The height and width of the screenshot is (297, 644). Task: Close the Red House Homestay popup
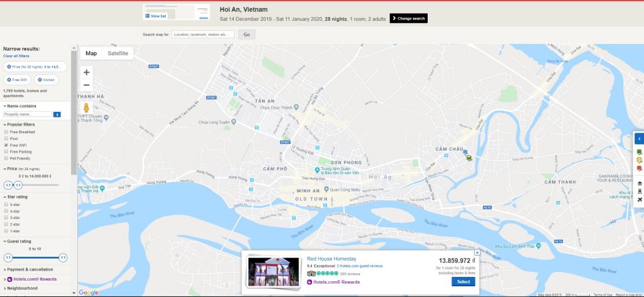(477, 252)
